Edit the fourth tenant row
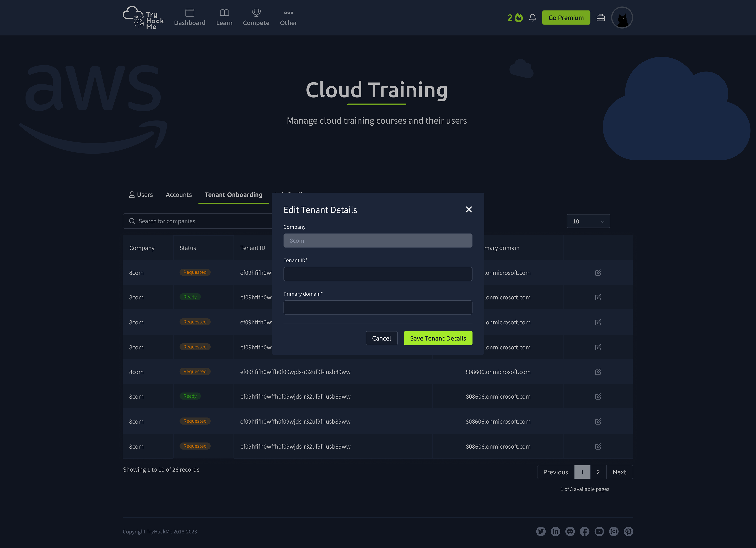 pyautogui.click(x=598, y=347)
